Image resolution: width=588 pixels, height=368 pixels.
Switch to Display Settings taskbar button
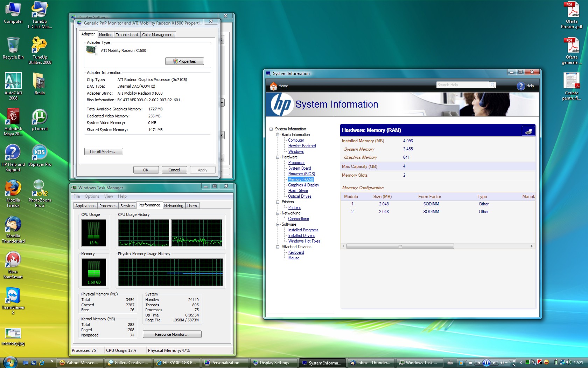click(274, 363)
